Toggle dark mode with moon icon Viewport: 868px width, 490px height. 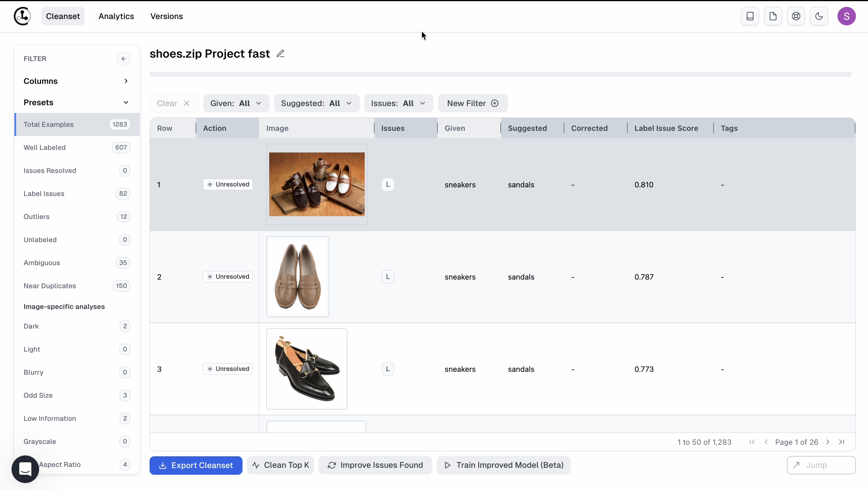tap(819, 16)
